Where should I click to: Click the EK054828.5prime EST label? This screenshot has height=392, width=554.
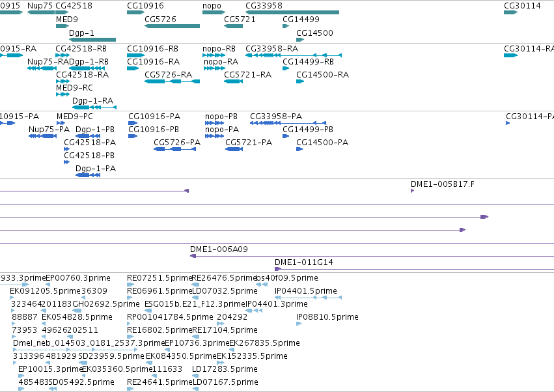[x=77, y=317]
